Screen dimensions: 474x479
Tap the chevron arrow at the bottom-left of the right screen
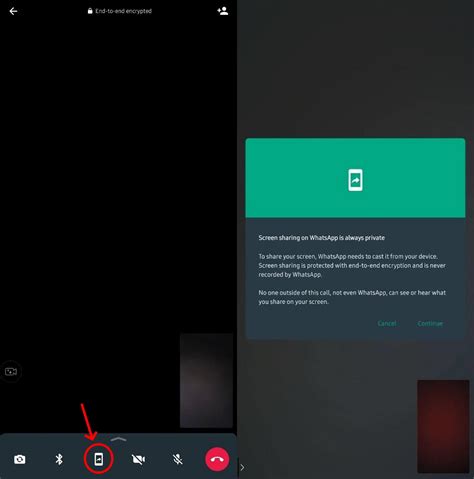[x=242, y=468]
